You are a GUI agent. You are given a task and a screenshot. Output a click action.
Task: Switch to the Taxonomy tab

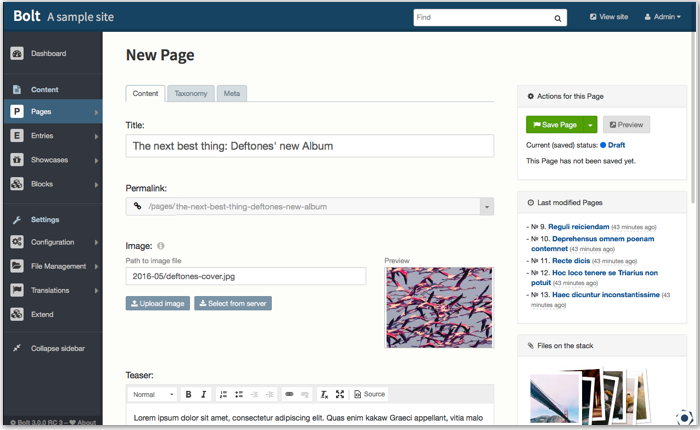[191, 94]
